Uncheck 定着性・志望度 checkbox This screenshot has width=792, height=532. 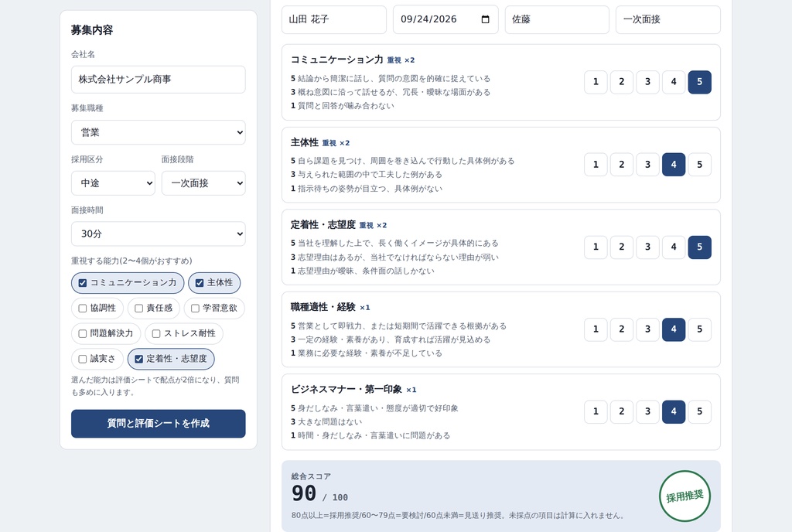[x=139, y=359]
